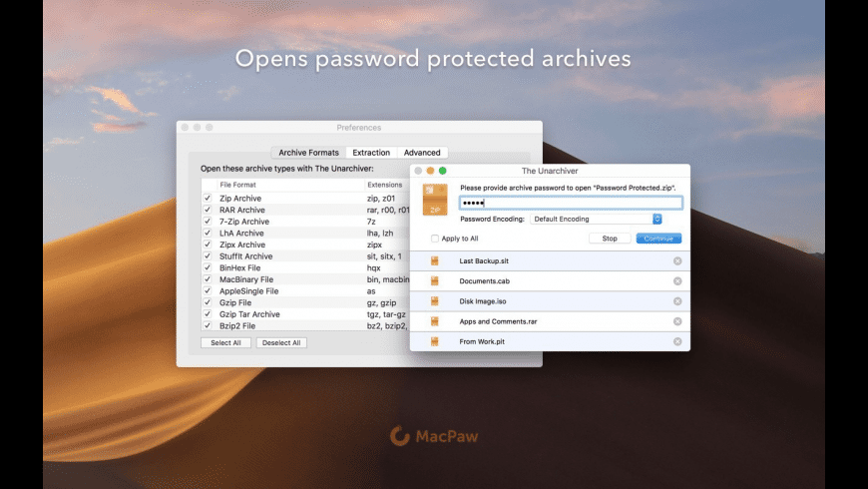
Task: Click the zip archive icon in The Unarchiver dialog
Action: [435, 200]
